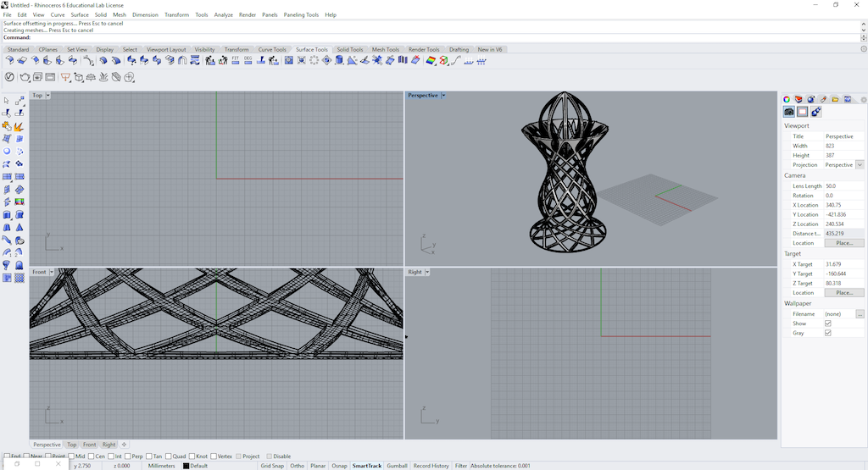Click the Join puzzle-piece icon

(x=7, y=126)
